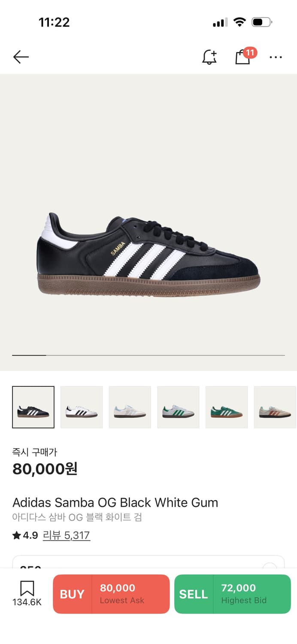The image size is (297, 644).
Task: Open the three-dot more options menu
Action: click(x=276, y=57)
